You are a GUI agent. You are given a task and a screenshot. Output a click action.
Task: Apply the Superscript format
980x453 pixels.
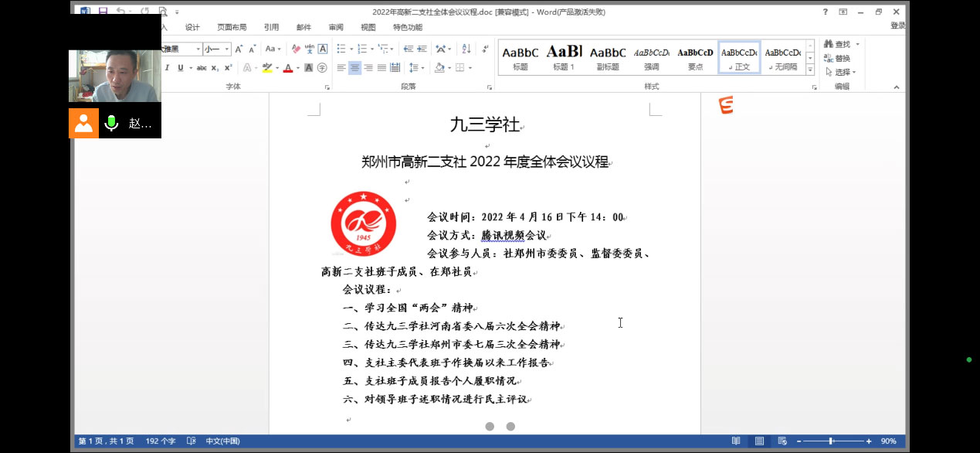[229, 68]
